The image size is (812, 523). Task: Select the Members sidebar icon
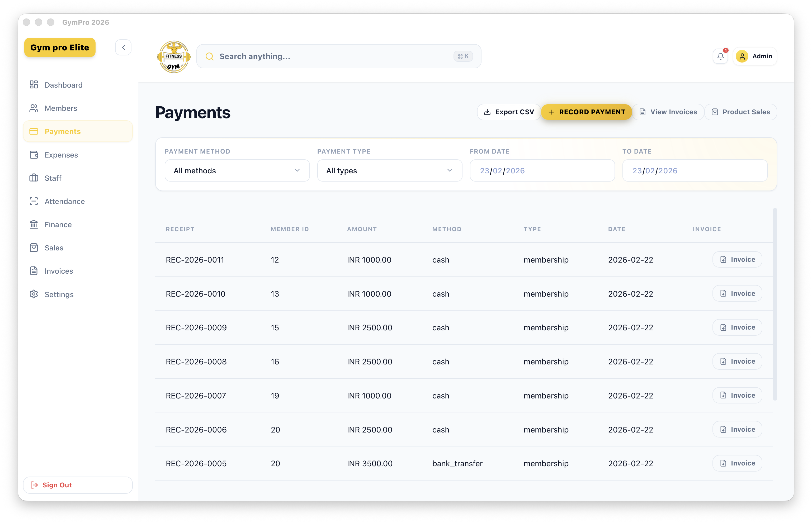[34, 108]
